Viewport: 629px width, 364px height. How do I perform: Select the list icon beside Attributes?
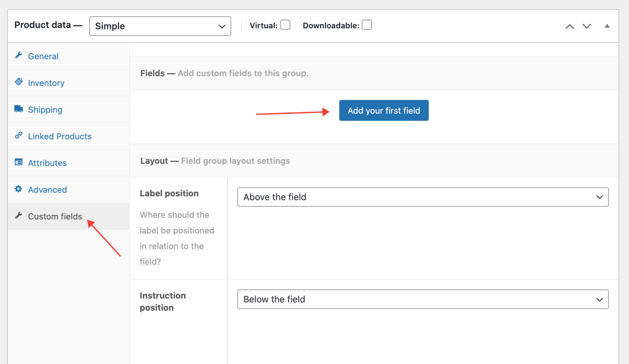click(x=18, y=162)
